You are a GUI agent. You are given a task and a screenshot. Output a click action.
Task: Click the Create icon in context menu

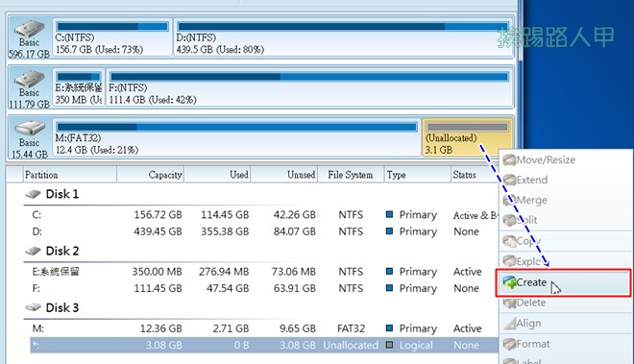coord(509,282)
